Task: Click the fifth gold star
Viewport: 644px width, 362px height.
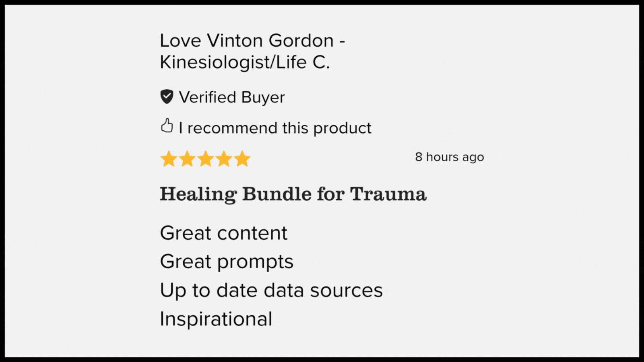Action: (x=242, y=159)
